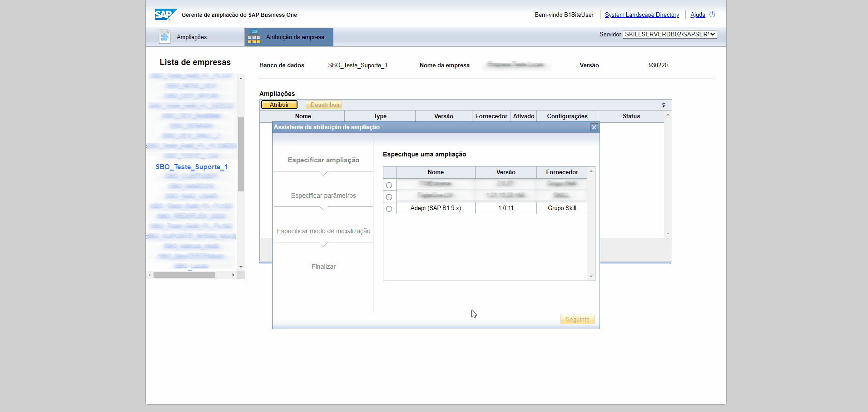Select the first extension radio button
This screenshot has height=412, width=868.
(x=389, y=185)
